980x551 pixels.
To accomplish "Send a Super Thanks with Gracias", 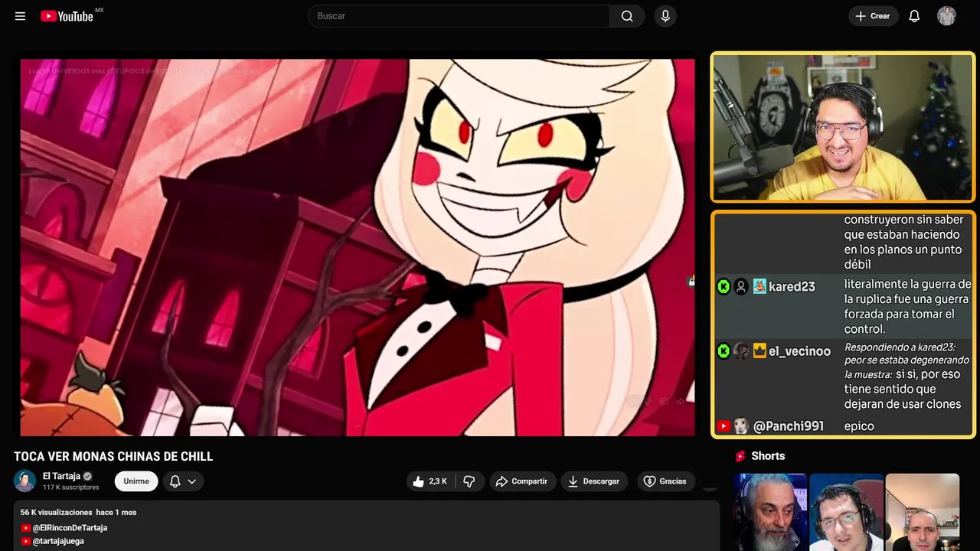I will 665,481.
